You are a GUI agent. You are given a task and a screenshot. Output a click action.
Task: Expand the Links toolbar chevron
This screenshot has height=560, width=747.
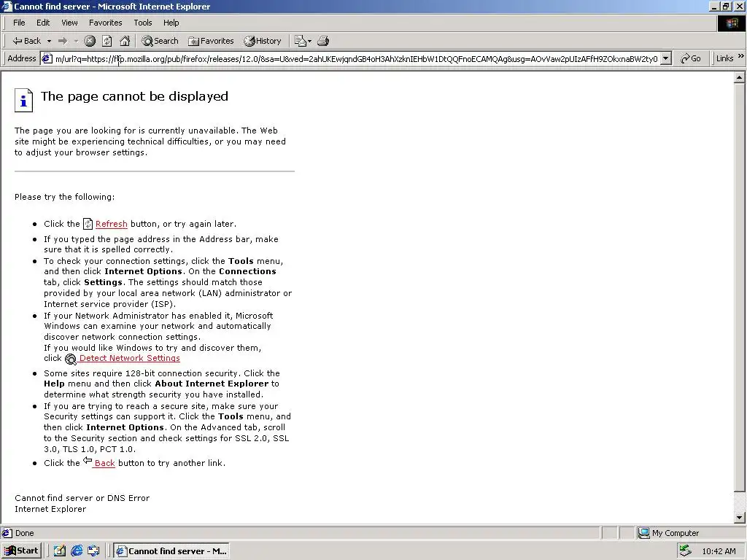click(741, 56)
